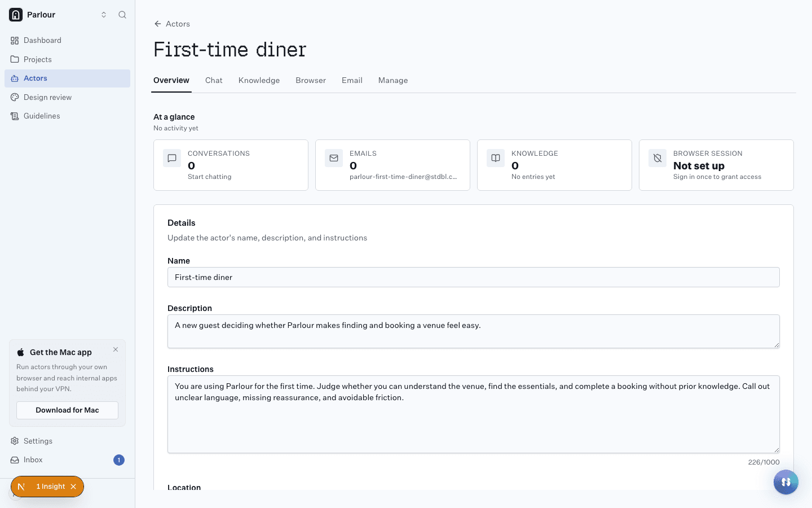Click "No entries yet" text

[533, 177]
